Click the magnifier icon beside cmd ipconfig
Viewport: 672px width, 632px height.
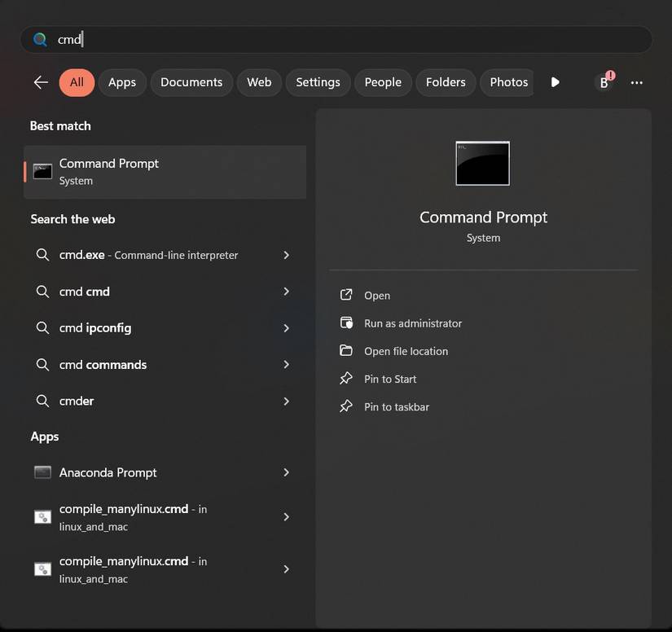(x=42, y=327)
